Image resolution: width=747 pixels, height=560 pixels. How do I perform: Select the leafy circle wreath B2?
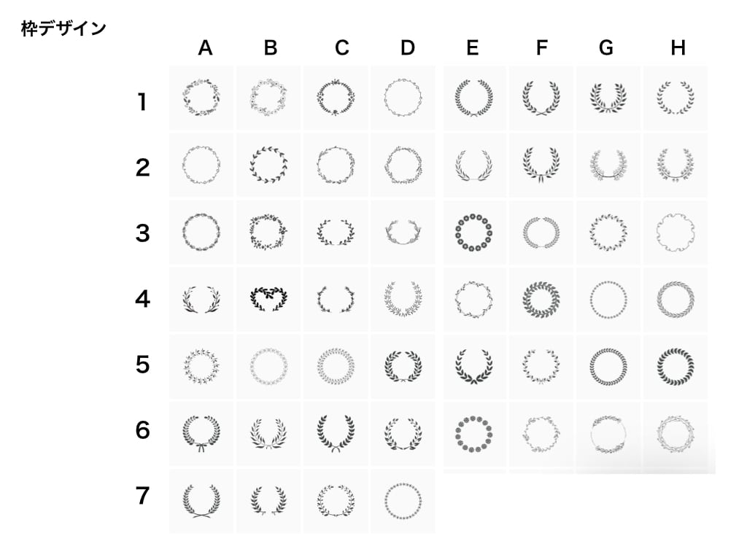(268, 166)
